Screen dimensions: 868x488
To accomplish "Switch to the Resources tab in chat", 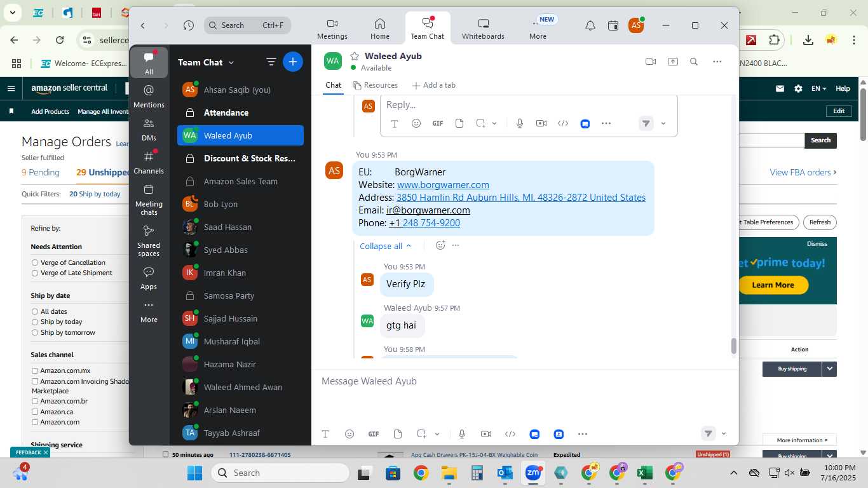I will click(x=376, y=85).
